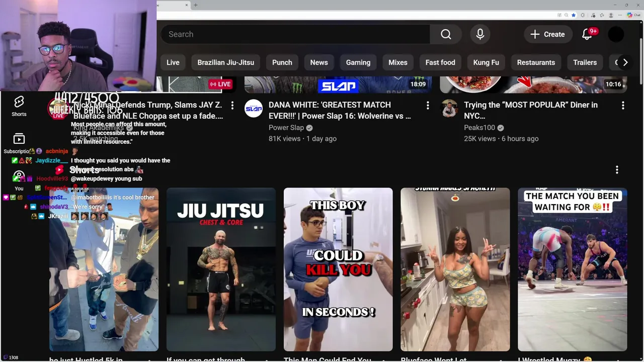Open Copilot Chat in the browser toolbar

(x=633, y=15)
